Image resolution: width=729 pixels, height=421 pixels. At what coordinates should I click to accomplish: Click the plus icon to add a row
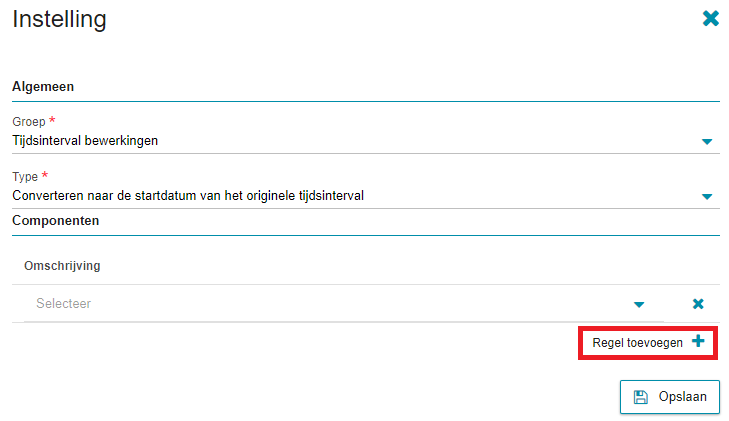(x=698, y=341)
